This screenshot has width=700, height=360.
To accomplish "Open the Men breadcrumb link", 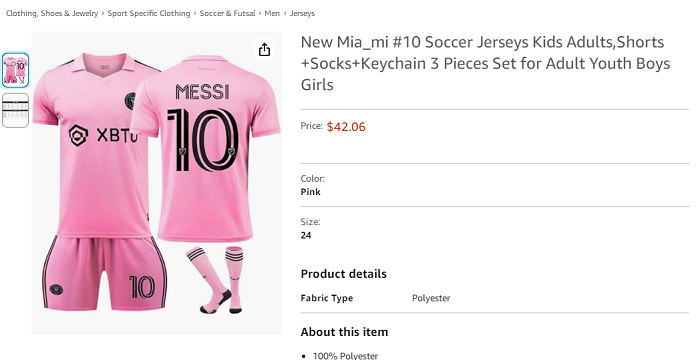I will 272,13.
